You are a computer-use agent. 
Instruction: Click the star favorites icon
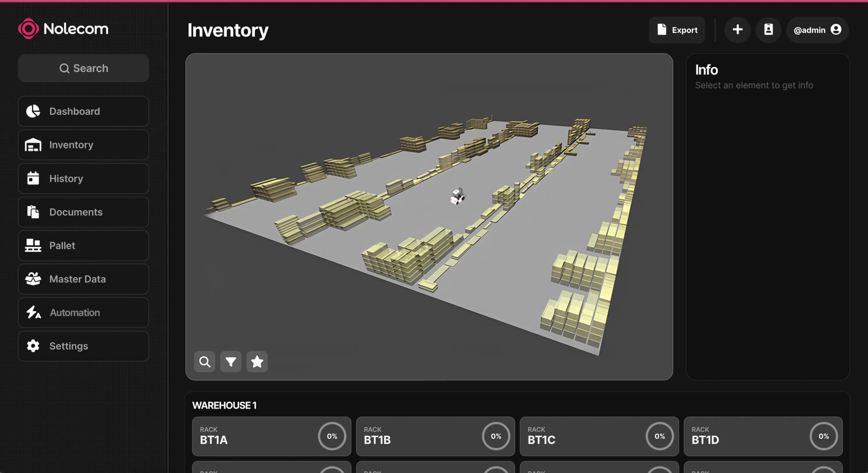(257, 362)
